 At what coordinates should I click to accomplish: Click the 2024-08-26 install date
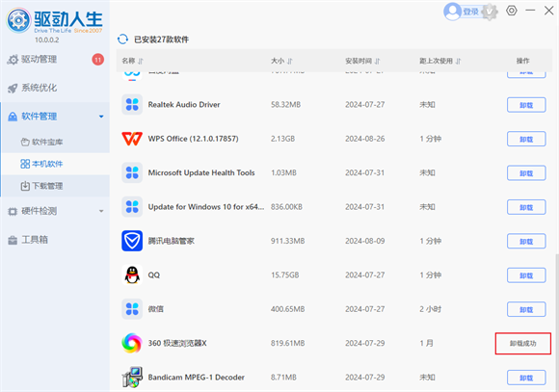click(x=364, y=139)
